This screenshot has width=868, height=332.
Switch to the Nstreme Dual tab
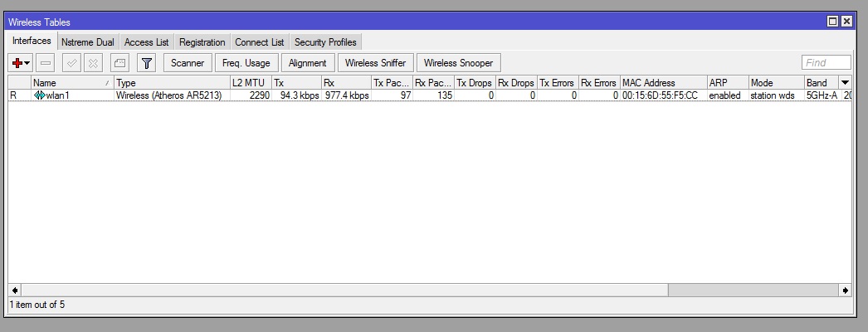click(x=87, y=42)
